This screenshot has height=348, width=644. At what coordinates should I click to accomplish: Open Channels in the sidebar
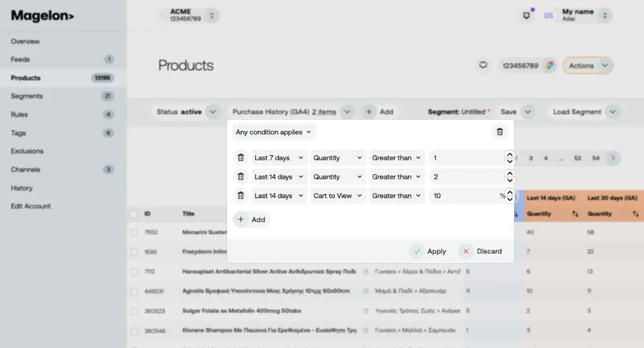pos(26,170)
